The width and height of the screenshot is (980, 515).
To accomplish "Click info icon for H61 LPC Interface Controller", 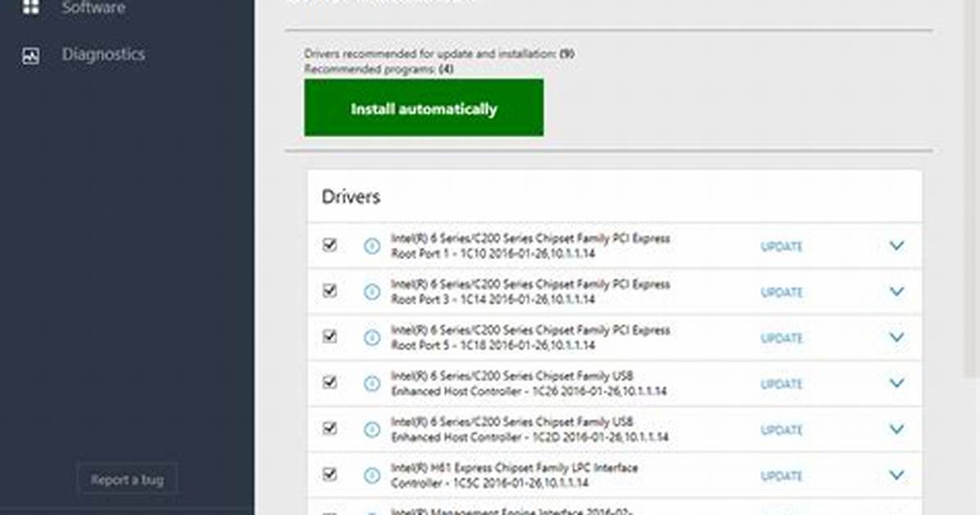I will pos(372,476).
